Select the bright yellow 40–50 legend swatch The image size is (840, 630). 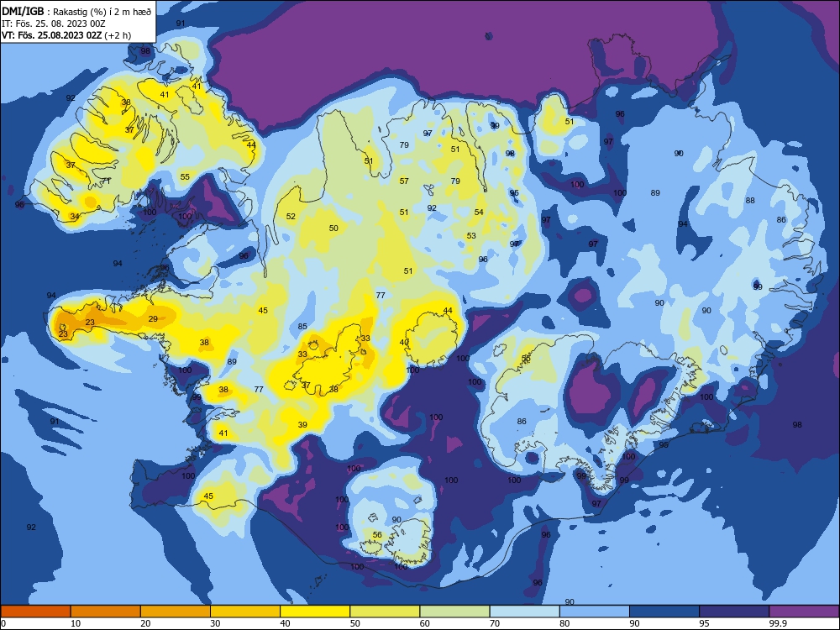click(315, 612)
